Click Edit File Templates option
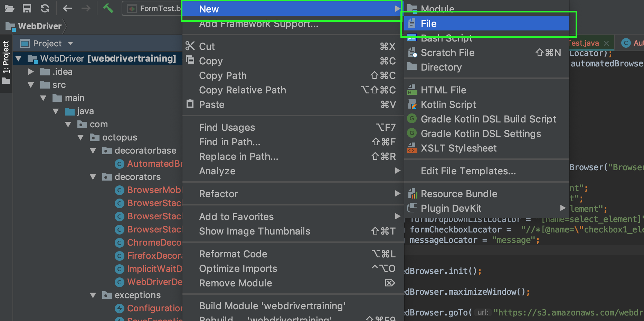644x321 pixels. point(468,171)
